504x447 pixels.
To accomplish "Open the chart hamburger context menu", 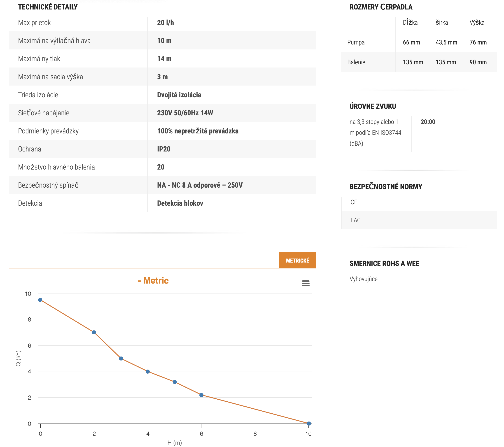I will pyautogui.click(x=306, y=283).
